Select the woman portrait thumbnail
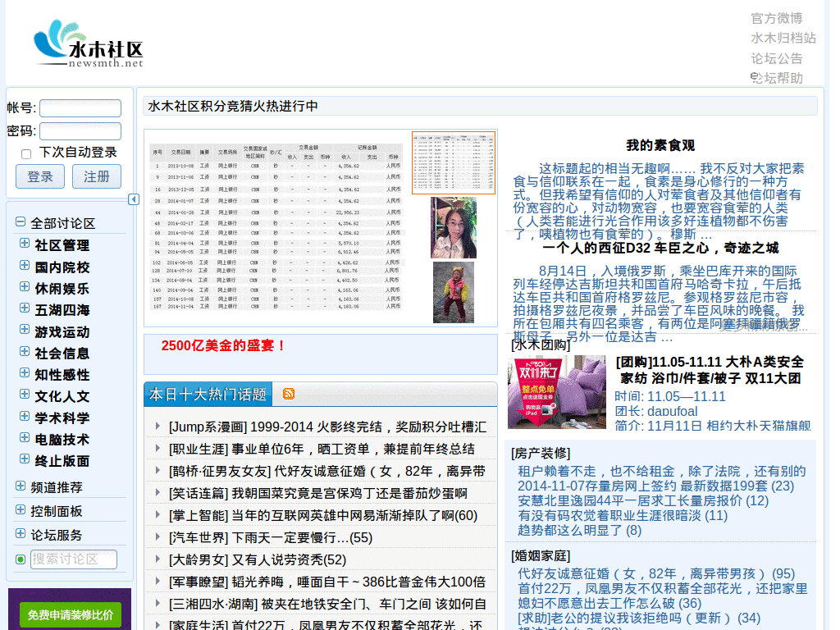 pyautogui.click(x=453, y=228)
